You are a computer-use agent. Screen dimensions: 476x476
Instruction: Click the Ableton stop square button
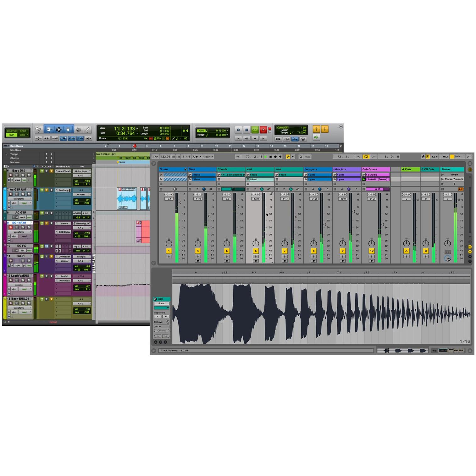pos(270,157)
